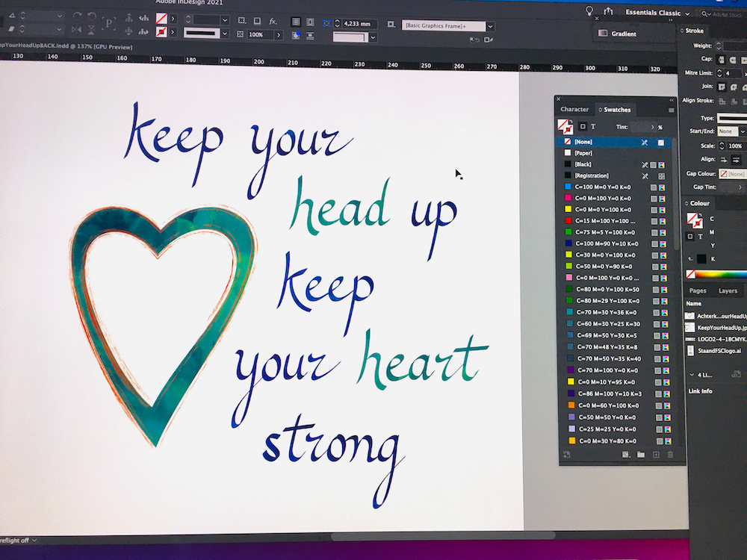Image resolution: width=747 pixels, height=560 pixels.
Task: Click formatting affects text T in Colour panel
Action: pos(701,237)
